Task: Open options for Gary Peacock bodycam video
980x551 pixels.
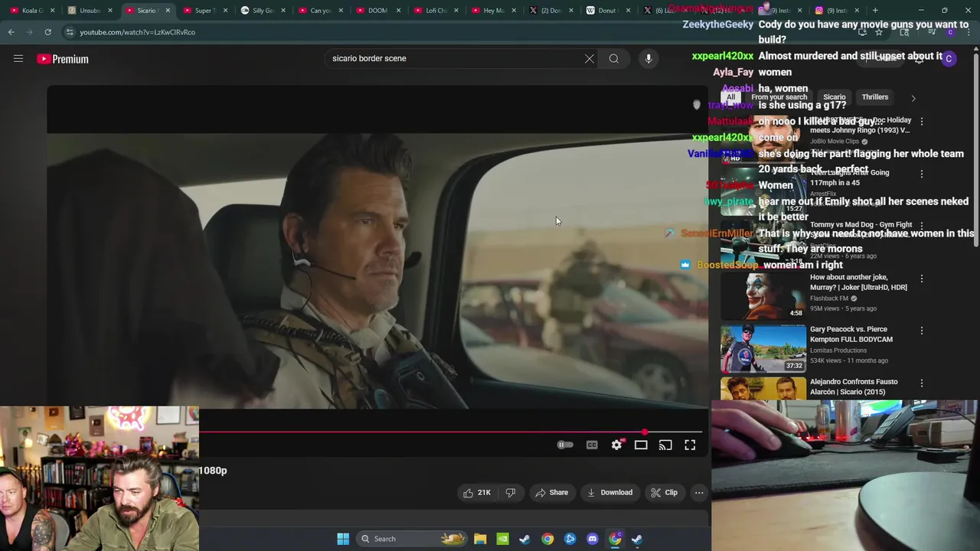Action: point(922,331)
